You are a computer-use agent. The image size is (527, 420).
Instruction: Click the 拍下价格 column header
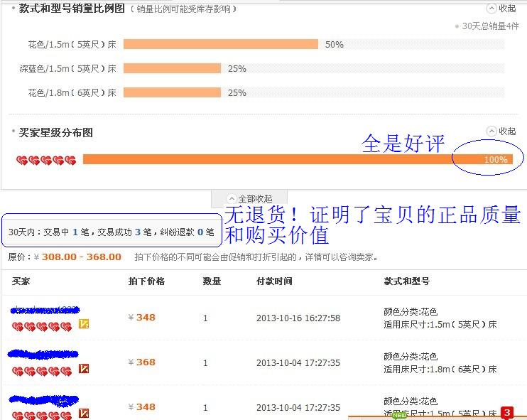coord(146,281)
